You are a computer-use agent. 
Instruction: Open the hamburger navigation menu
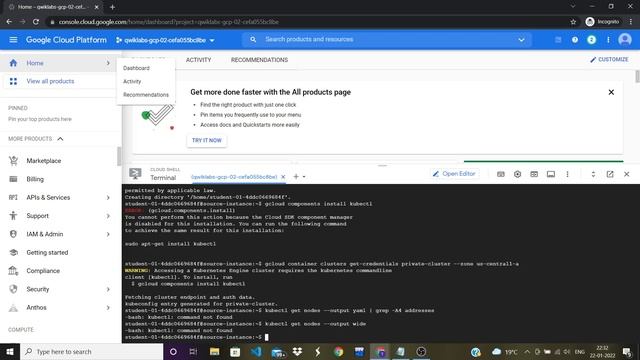[x=13, y=40]
